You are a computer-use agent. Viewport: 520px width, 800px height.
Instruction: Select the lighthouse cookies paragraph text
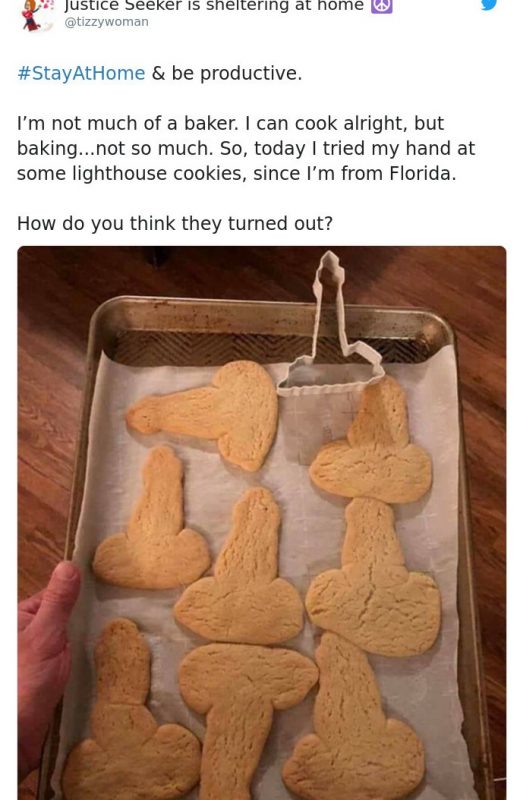[x=246, y=148]
